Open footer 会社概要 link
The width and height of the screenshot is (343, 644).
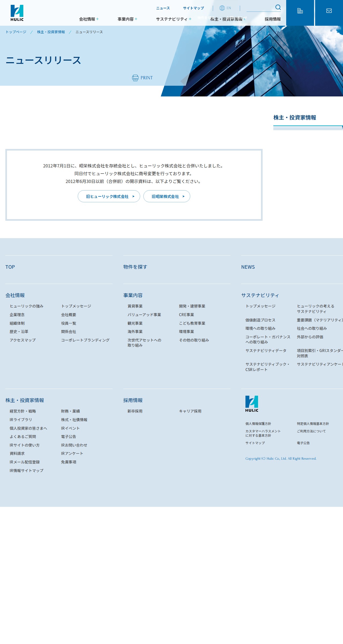pyautogui.click(x=69, y=315)
